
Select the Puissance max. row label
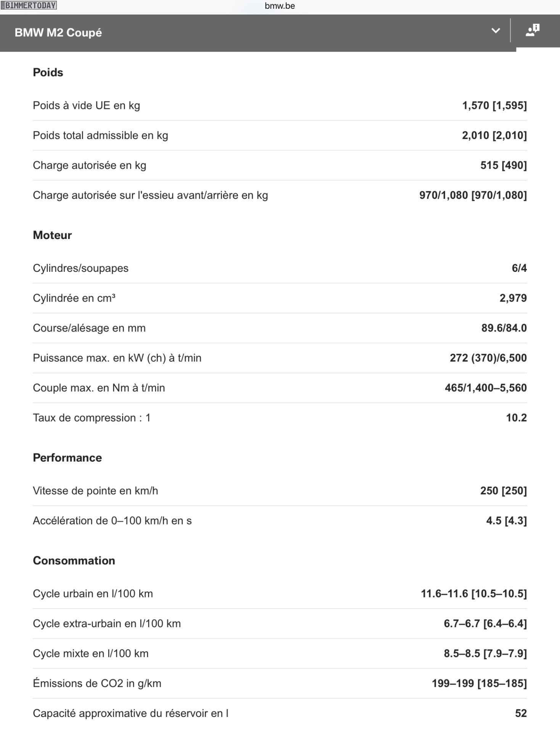point(117,358)
